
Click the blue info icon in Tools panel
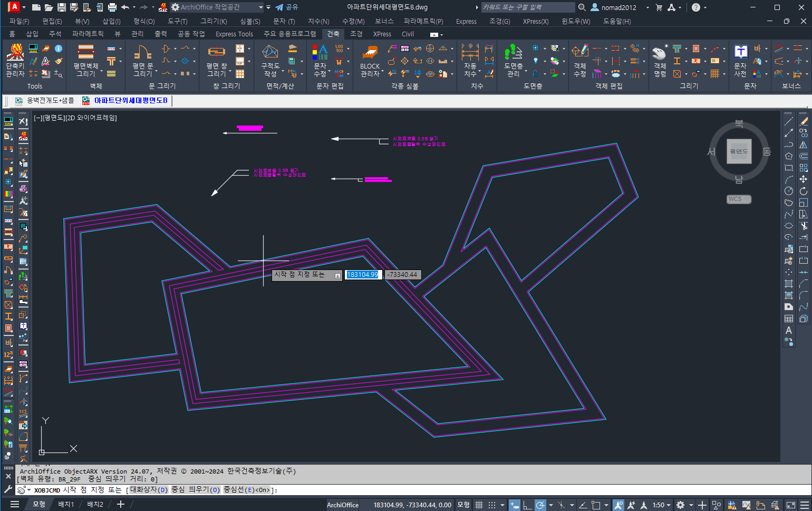point(59,49)
